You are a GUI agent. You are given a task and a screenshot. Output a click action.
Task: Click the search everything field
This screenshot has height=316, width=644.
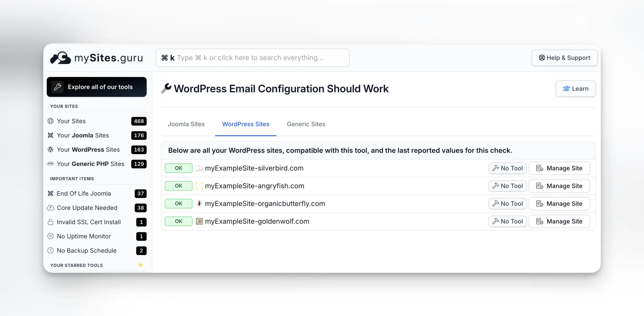click(x=252, y=58)
